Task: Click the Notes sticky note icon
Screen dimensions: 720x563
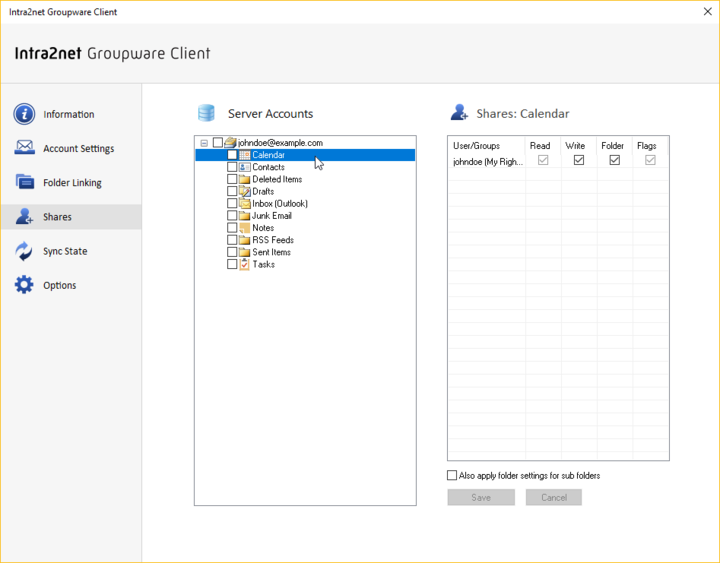Action: pyautogui.click(x=245, y=228)
